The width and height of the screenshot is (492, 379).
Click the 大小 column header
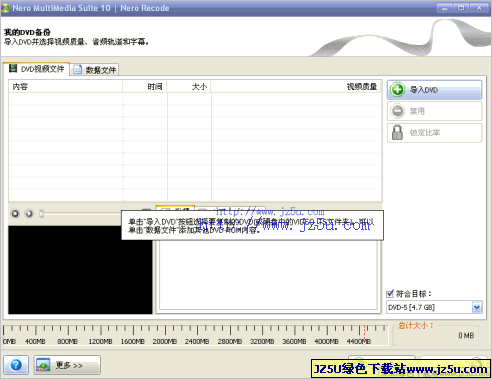[x=189, y=87]
